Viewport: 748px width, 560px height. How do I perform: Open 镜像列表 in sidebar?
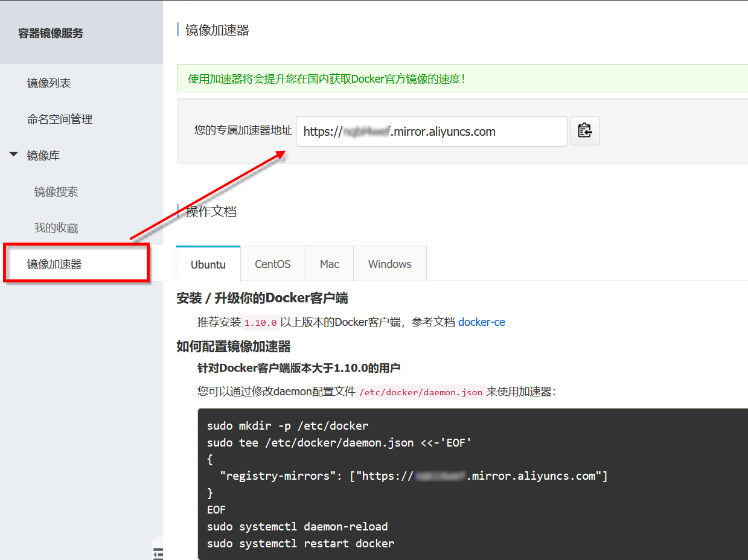tap(49, 83)
